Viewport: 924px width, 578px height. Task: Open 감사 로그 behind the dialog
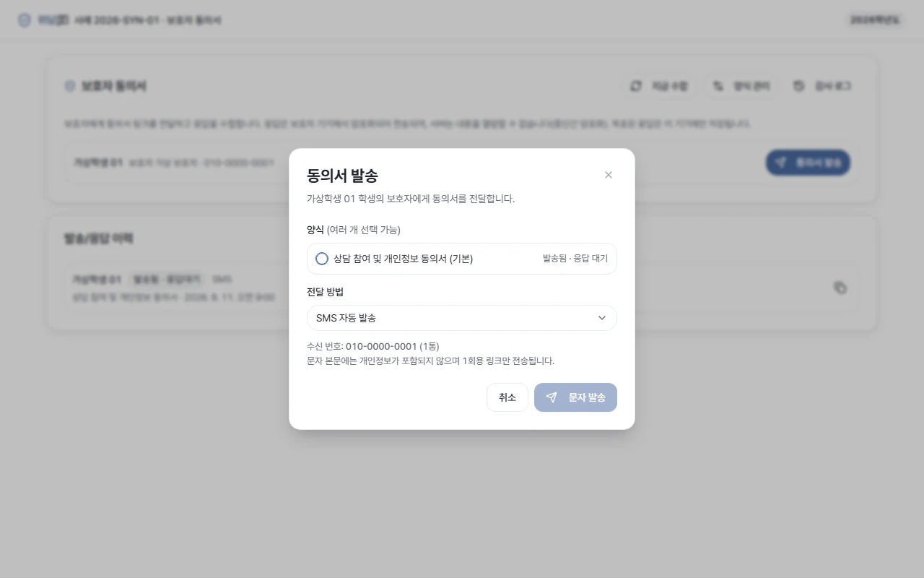coord(822,86)
